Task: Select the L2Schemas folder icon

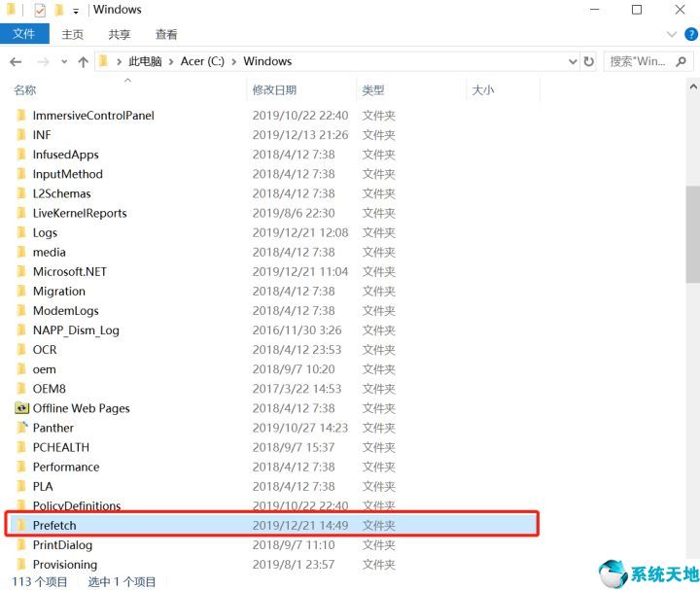Action: pyautogui.click(x=21, y=193)
